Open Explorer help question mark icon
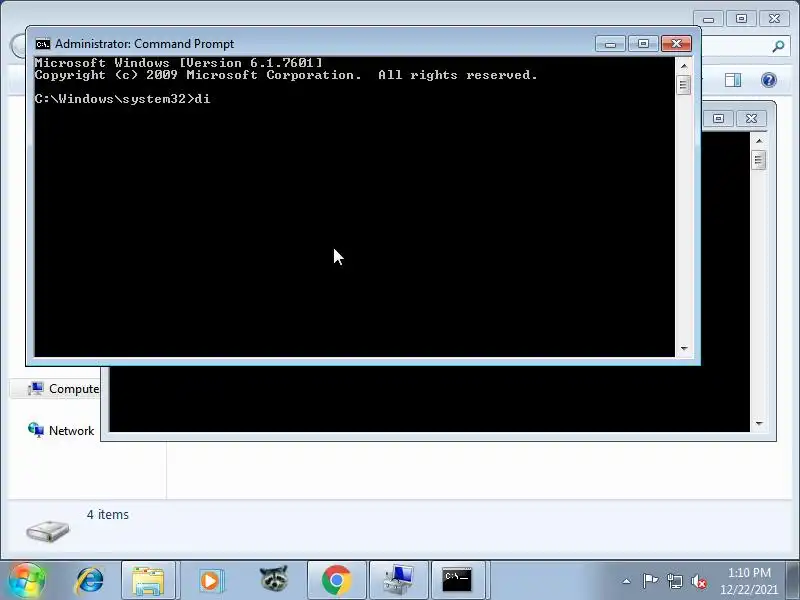The height and width of the screenshot is (600, 800). 768,80
